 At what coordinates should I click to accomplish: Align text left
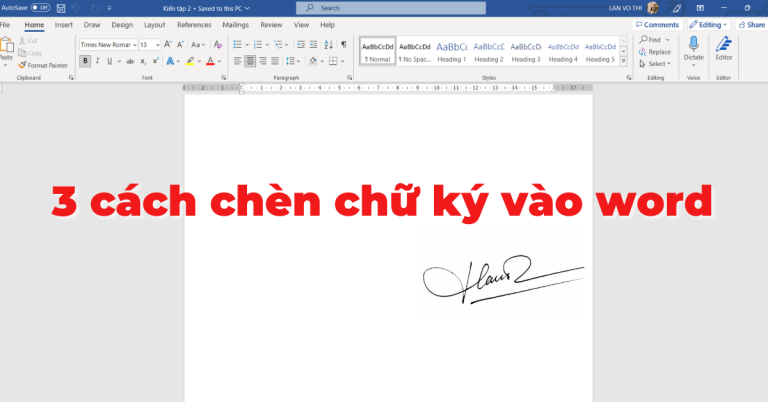pos(238,61)
